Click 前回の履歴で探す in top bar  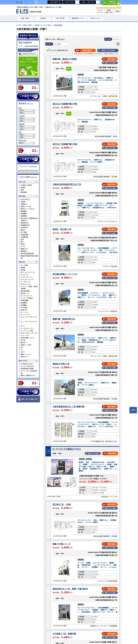click(x=55, y=2)
